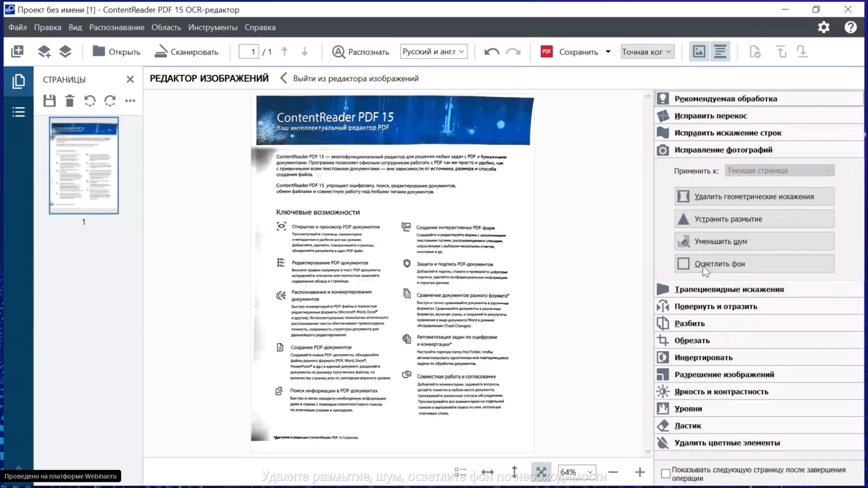Close the СТРАНИЦЫ panel
The height and width of the screenshot is (488, 868).
pos(130,79)
